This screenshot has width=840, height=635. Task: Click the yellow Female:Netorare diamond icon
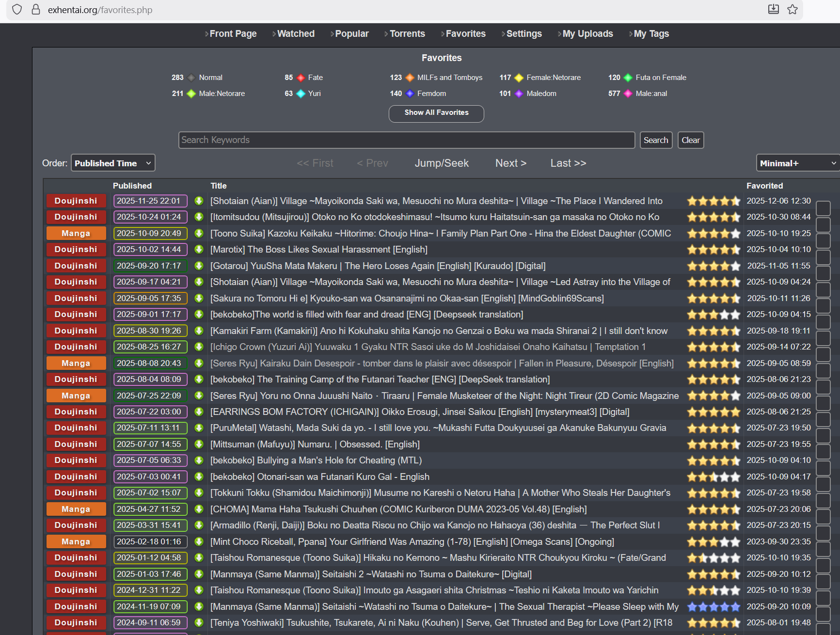(519, 78)
